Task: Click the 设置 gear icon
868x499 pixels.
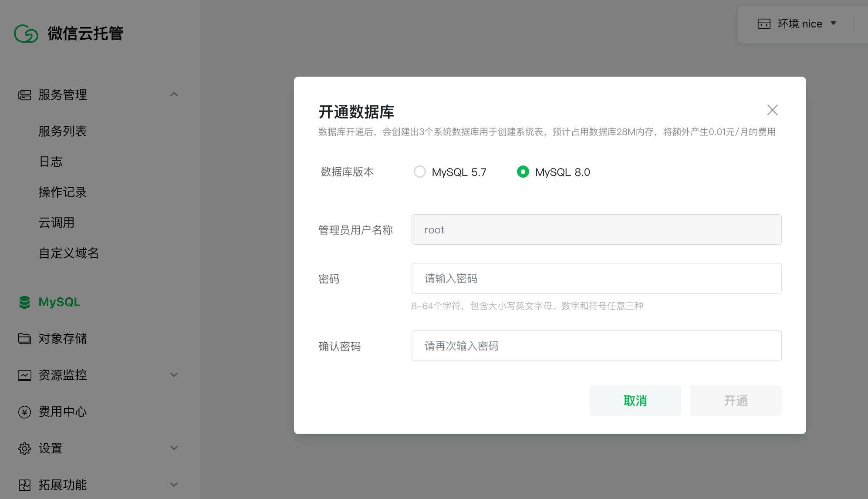Action: click(x=24, y=448)
